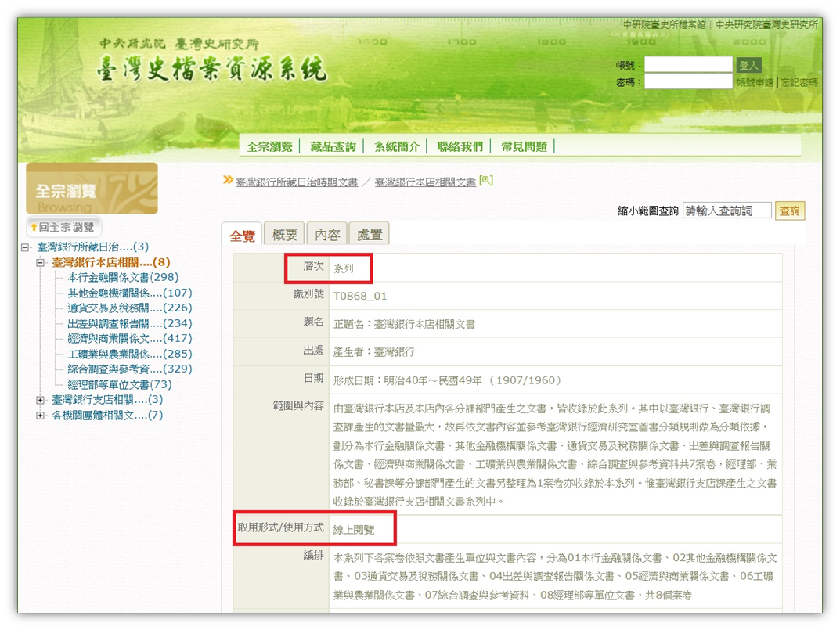Image resolution: width=840 pixels, height=630 pixels.
Task: Click the identifier value T0868_01
Action: [x=360, y=297]
